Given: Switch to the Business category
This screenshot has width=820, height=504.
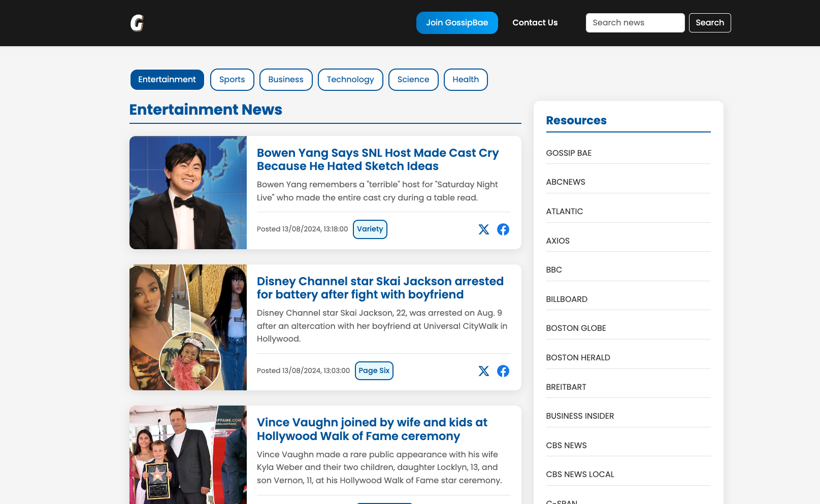Looking at the screenshot, I should click(286, 80).
